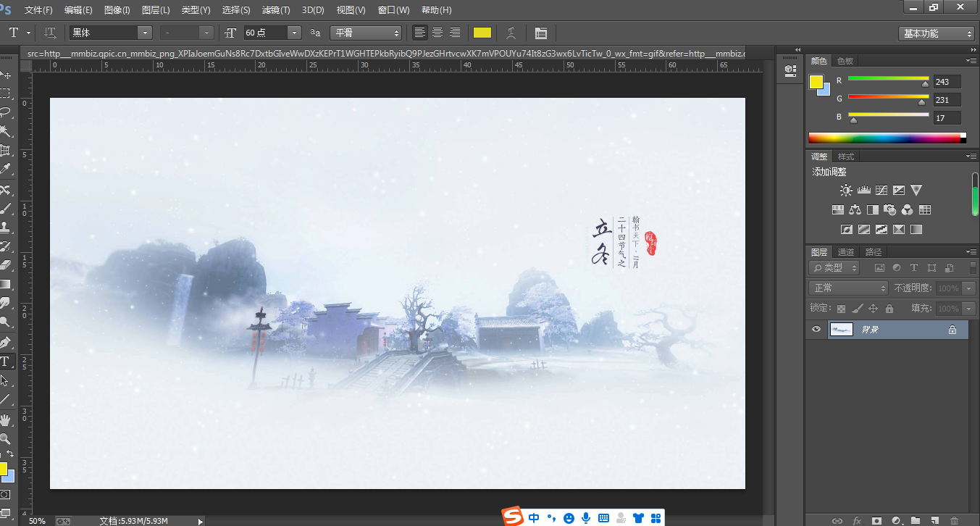
Task: Create a new group folder
Action: [x=916, y=520]
